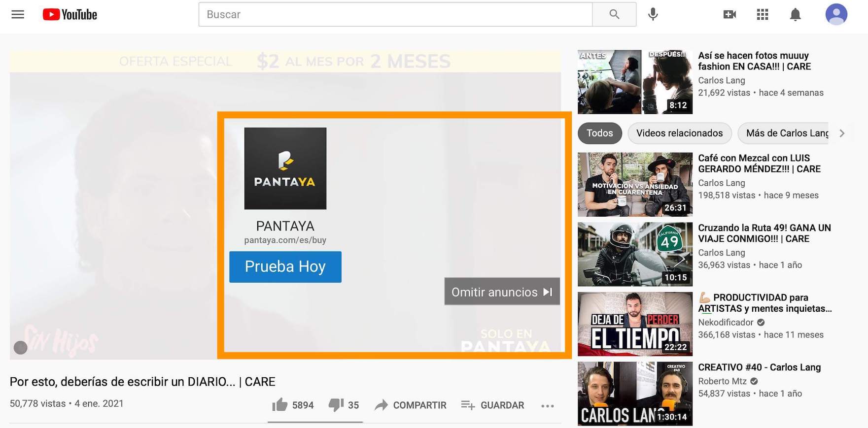This screenshot has height=428, width=868.
Task: Click the COMPARTIR share button
Action: click(x=410, y=405)
